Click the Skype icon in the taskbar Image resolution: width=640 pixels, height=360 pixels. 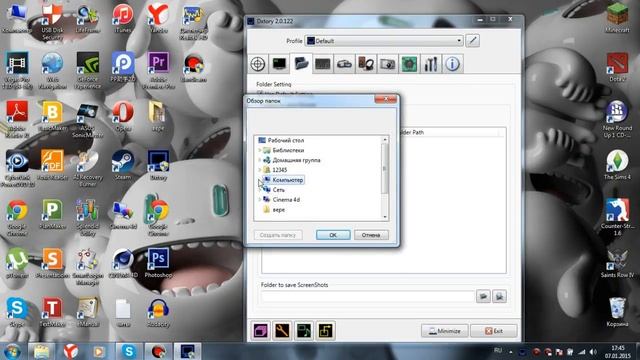click(129, 351)
